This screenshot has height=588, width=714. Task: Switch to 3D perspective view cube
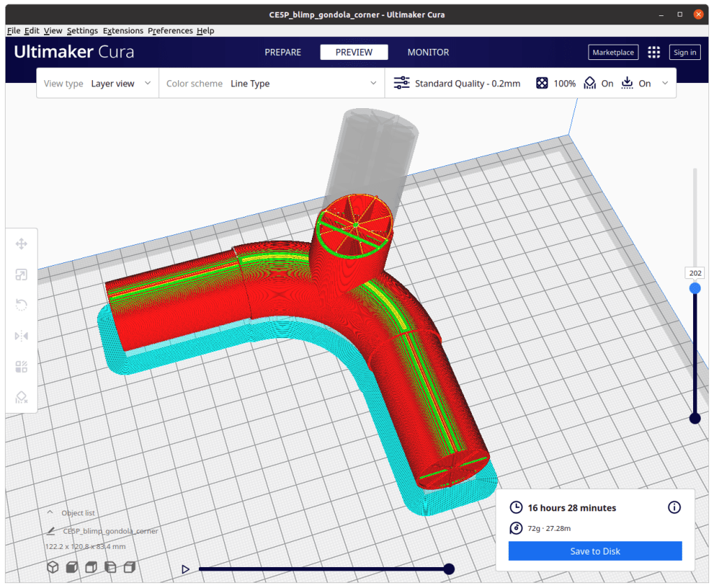tap(53, 567)
